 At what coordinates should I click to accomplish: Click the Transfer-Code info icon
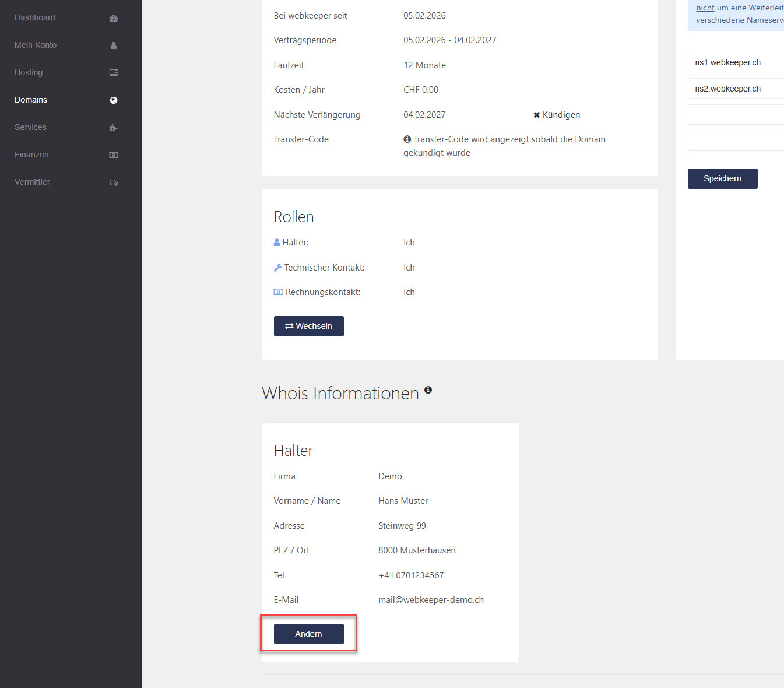(x=407, y=139)
